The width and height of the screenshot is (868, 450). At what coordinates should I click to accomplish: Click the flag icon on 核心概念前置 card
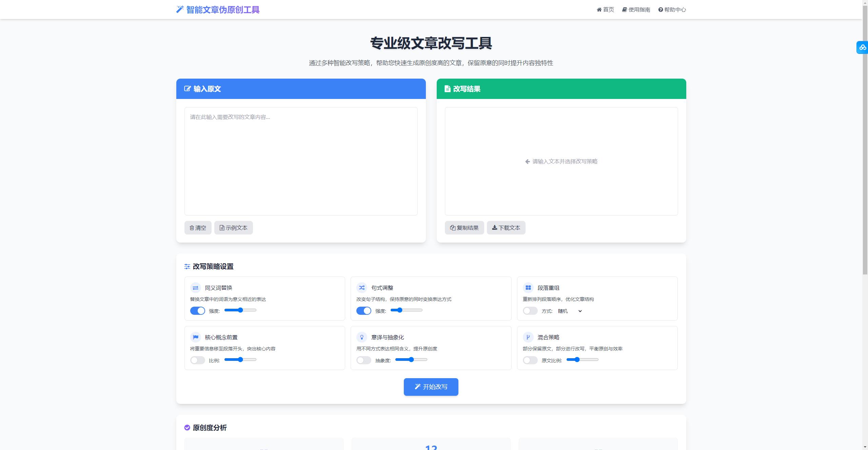pyautogui.click(x=196, y=337)
